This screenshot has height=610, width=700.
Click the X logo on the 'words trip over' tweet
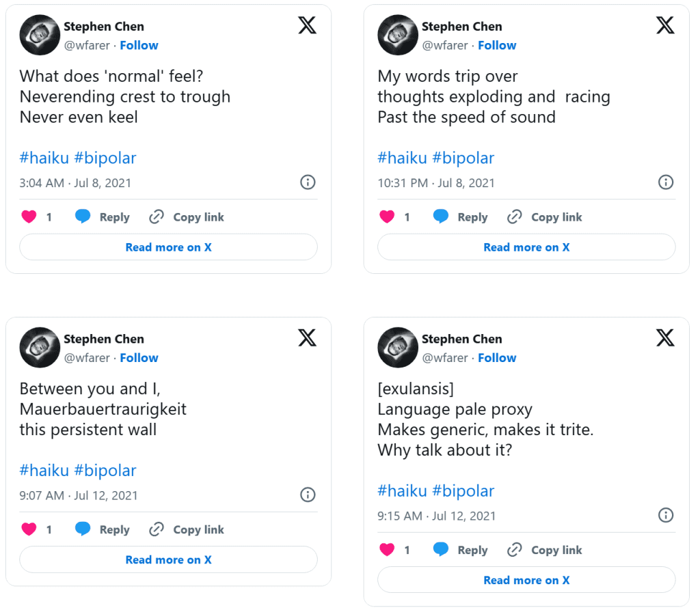[x=665, y=25]
